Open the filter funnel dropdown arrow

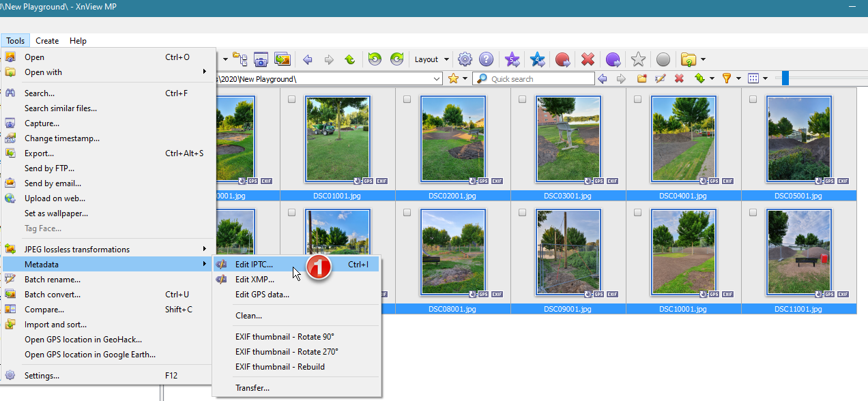pos(738,79)
